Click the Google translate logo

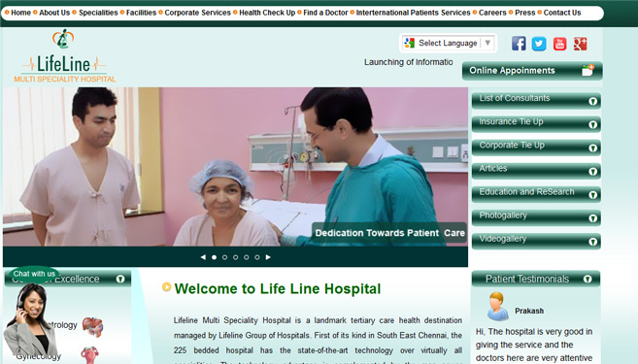(x=410, y=43)
